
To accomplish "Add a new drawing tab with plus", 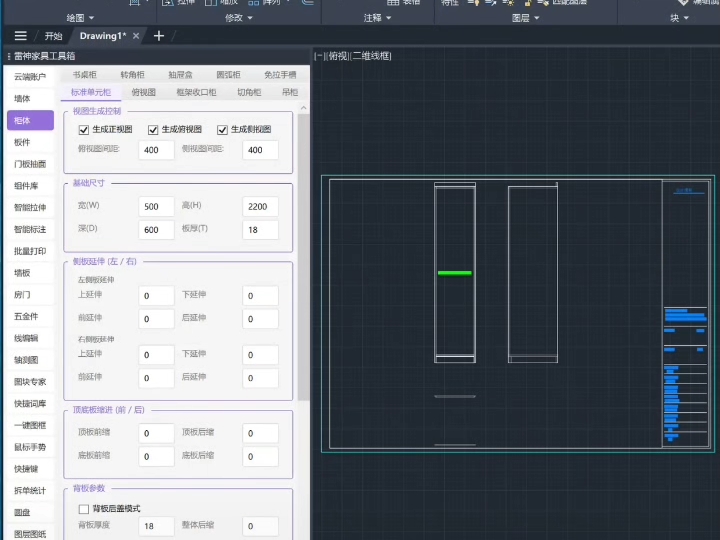I will pyautogui.click(x=159, y=36).
